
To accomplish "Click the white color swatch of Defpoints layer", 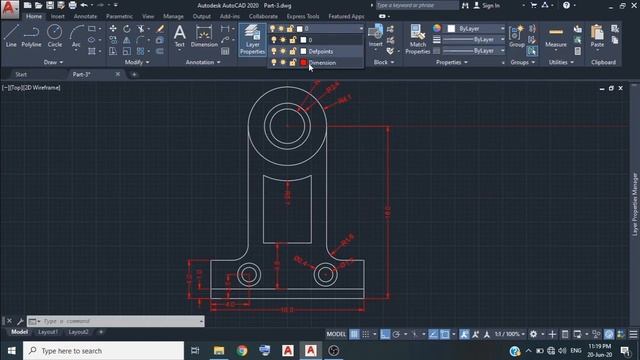I will pos(303,51).
